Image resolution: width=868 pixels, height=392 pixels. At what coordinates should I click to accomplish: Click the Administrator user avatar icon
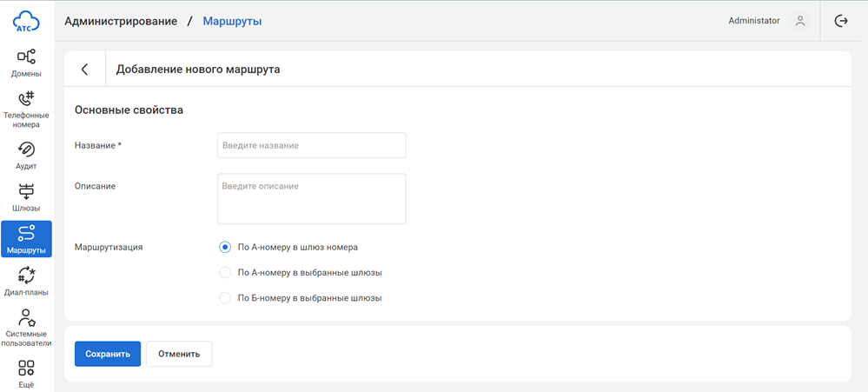(800, 21)
